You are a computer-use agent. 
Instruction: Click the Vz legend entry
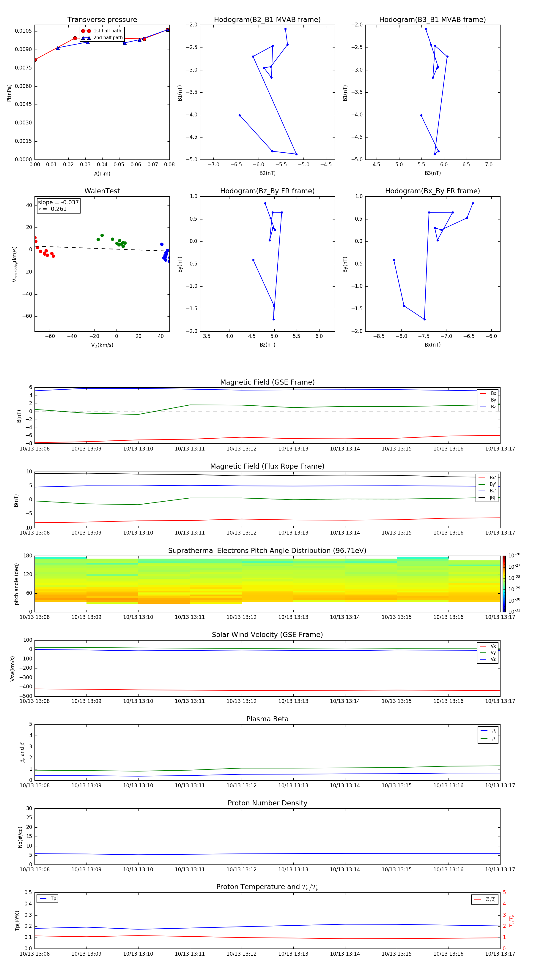(488, 659)
